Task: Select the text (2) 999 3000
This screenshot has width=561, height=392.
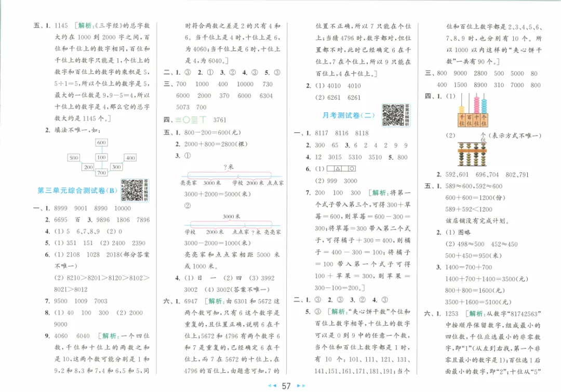Action: pyautogui.click(x=336, y=181)
